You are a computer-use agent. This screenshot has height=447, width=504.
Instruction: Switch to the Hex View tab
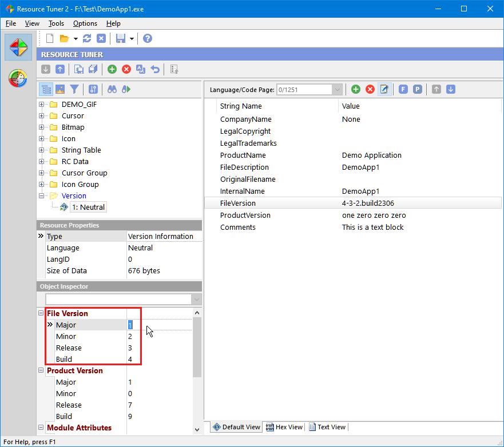[284, 427]
